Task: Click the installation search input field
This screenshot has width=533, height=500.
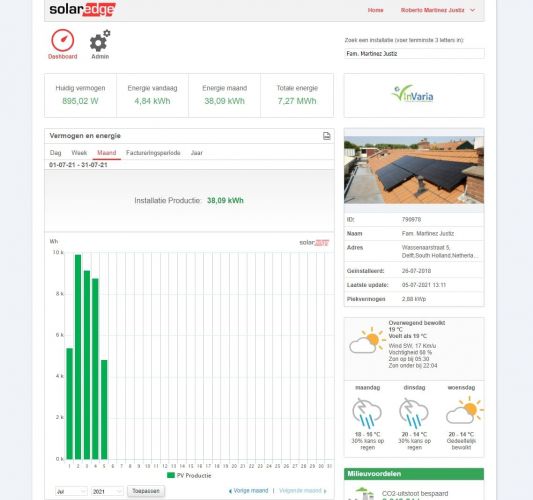Action: [414, 53]
